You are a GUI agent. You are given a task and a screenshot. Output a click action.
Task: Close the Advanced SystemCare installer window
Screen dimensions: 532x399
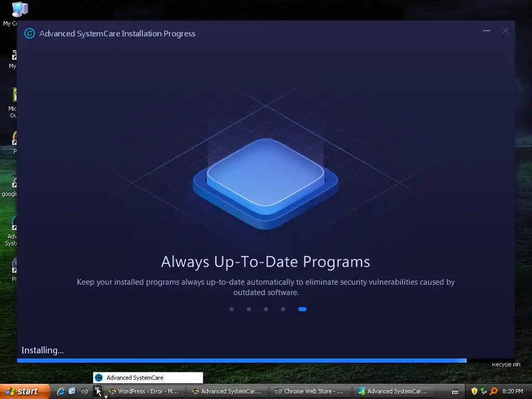pos(505,31)
